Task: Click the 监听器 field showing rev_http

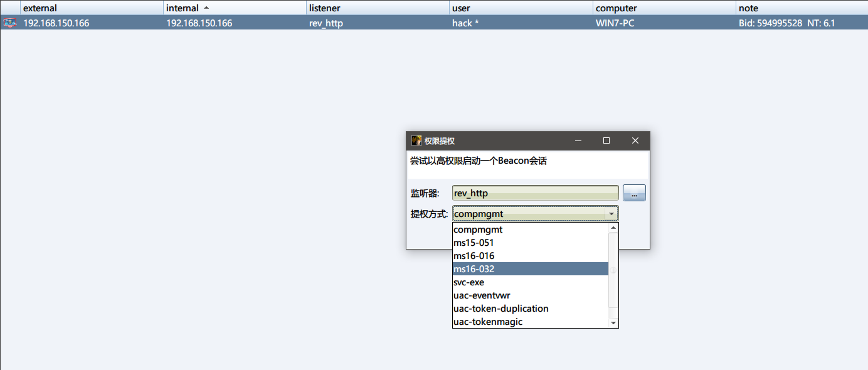Action: click(x=535, y=193)
